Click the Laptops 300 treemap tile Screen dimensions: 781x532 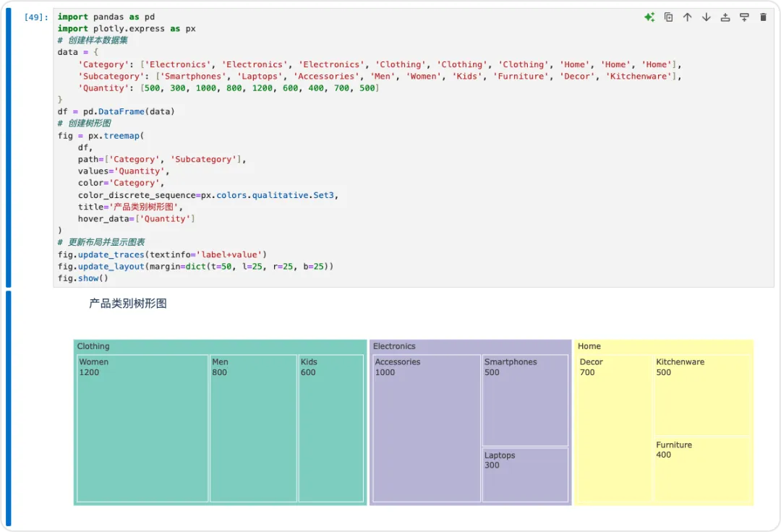pyautogui.click(x=525, y=475)
